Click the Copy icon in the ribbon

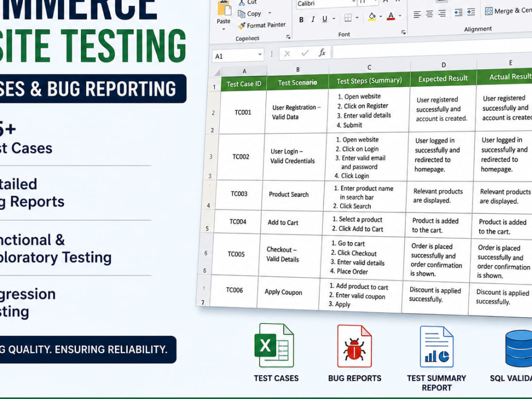(242, 14)
